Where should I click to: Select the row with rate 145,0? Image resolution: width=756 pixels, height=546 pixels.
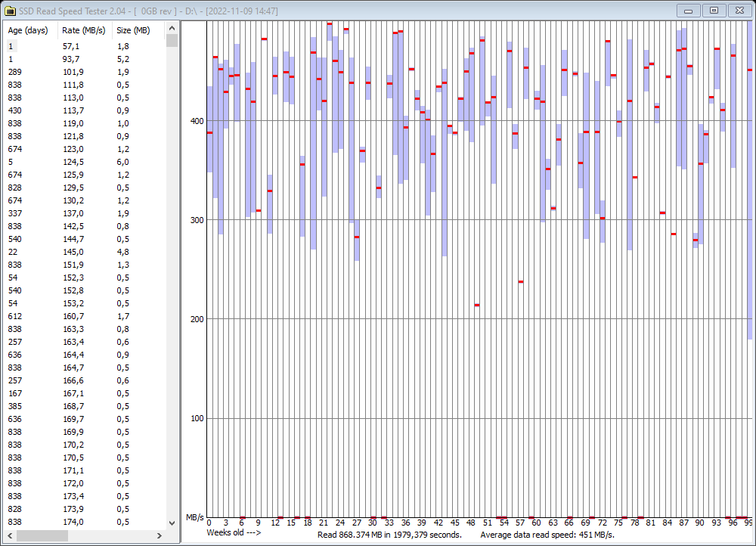point(85,253)
